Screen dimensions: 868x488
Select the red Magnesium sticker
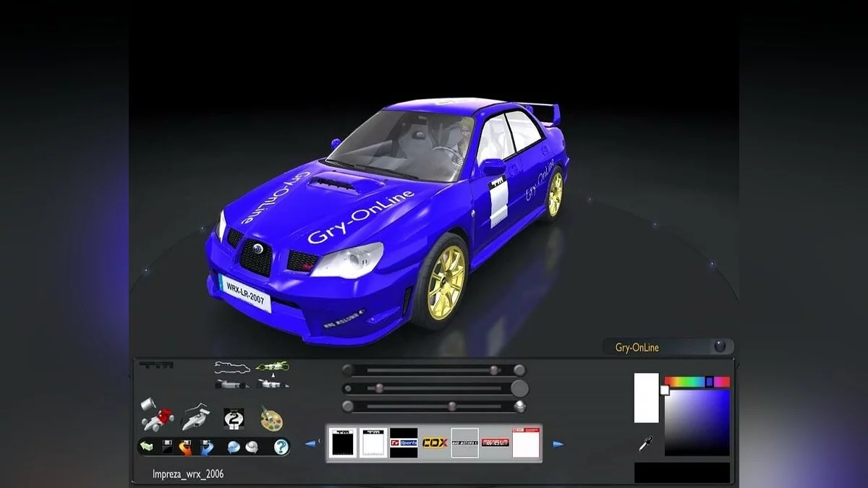click(x=495, y=442)
